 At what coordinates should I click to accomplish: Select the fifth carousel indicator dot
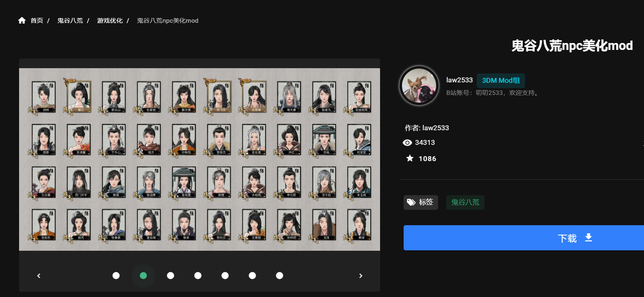225,275
